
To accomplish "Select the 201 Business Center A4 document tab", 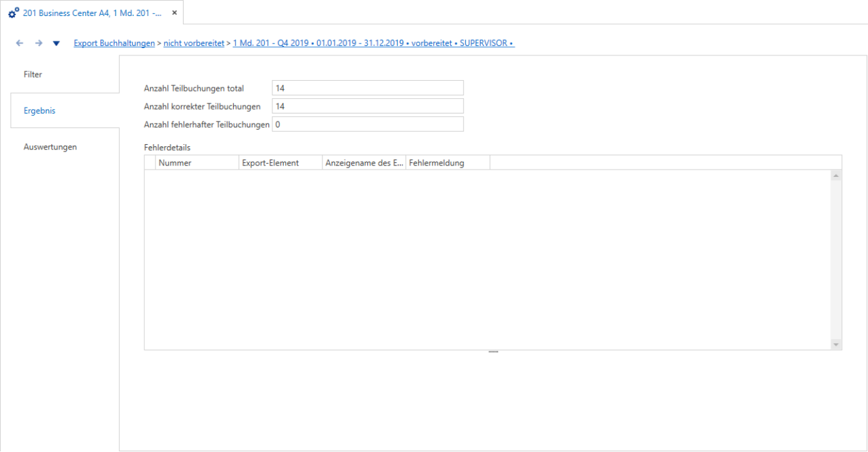I will pyautogui.click(x=92, y=13).
